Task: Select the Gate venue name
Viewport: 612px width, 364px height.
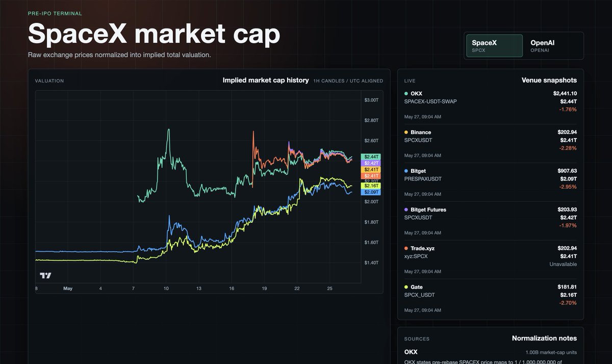Action: point(417,288)
